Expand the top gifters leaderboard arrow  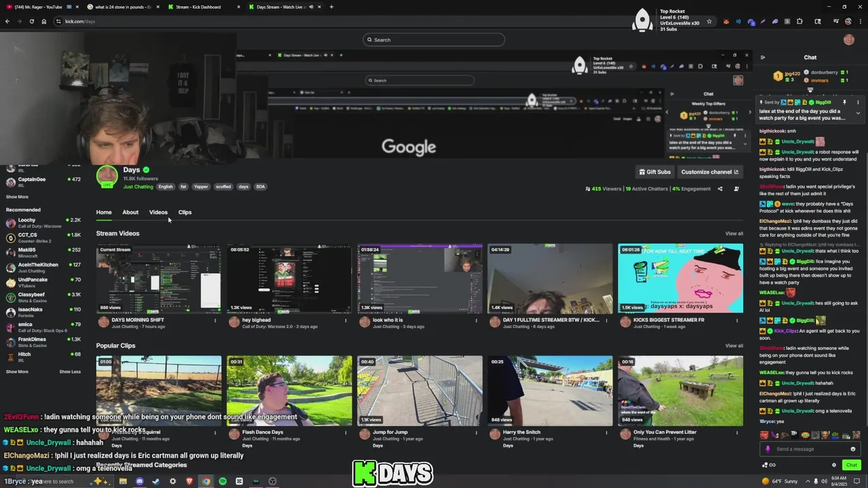(x=810, y=89)
